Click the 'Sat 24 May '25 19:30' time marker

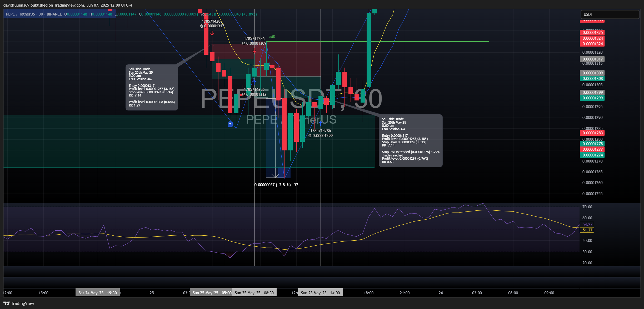point(98,293)
